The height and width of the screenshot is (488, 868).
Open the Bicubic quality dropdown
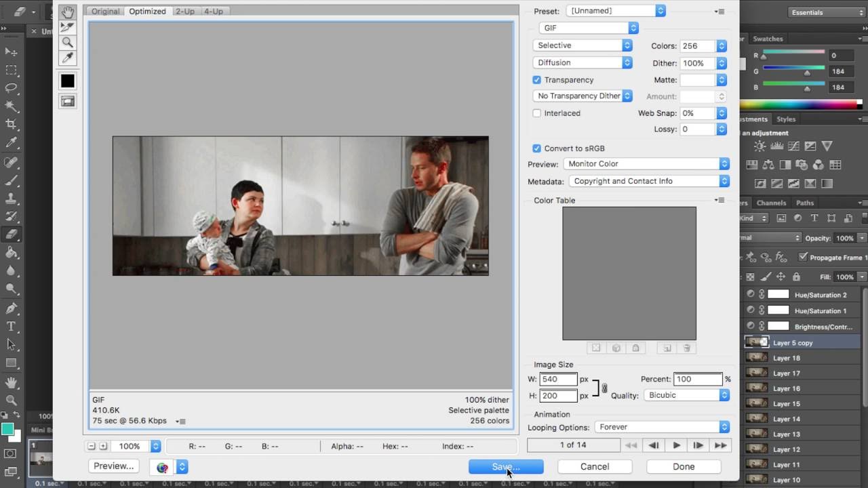[x=687, y=395]
